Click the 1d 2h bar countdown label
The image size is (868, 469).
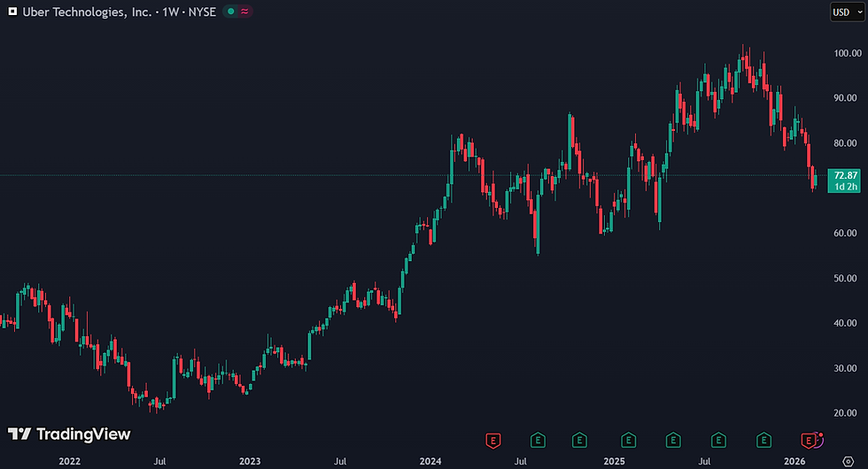(845, 187)
